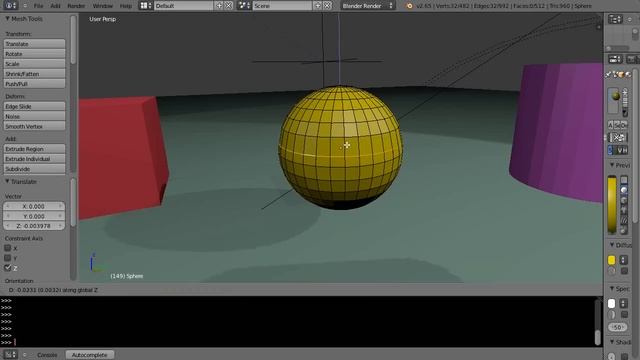This screenshot has height=360, width=640.
Task: Open the specular shader model dropdown
Action: (x=623, y=303)
